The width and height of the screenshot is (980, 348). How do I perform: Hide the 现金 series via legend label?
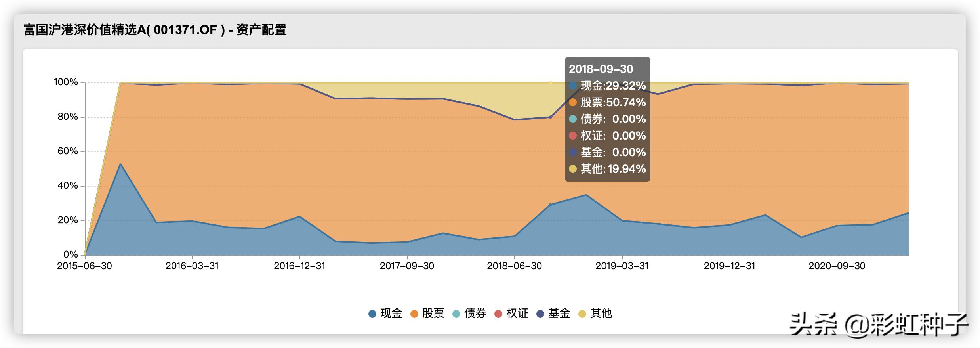pos(391,314)
